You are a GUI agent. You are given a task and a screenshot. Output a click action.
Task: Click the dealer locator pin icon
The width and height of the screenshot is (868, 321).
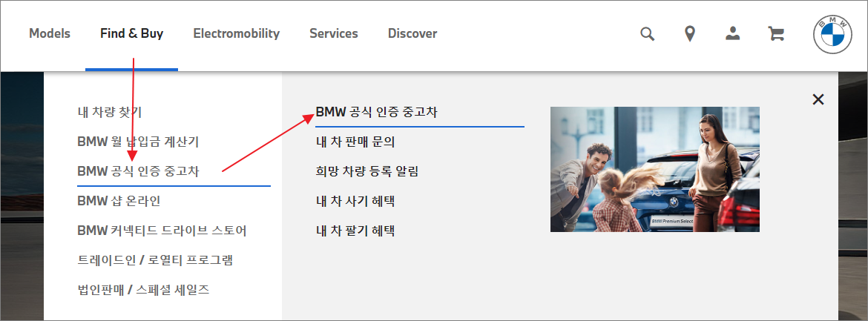click(690, 34)
